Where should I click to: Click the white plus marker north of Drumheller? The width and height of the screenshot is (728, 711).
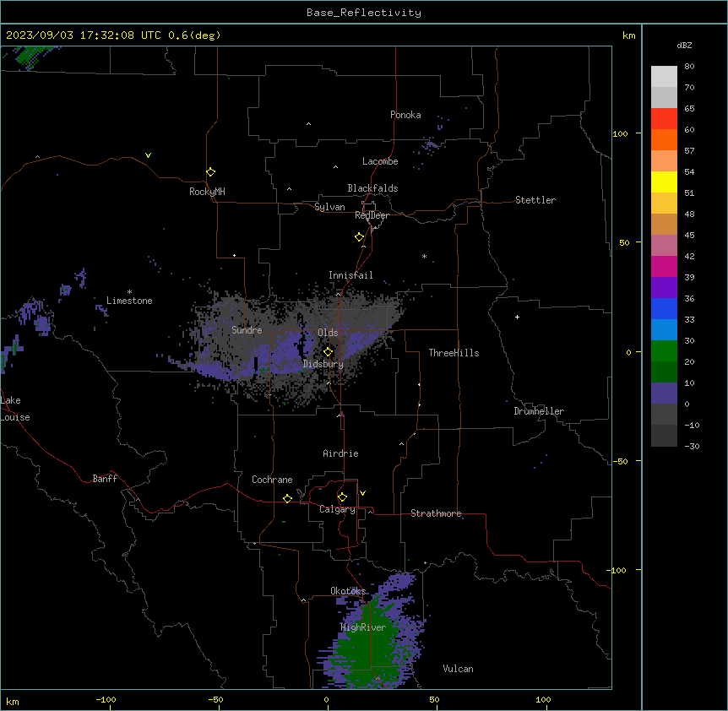pyautogui.click(x=517, y=317)
